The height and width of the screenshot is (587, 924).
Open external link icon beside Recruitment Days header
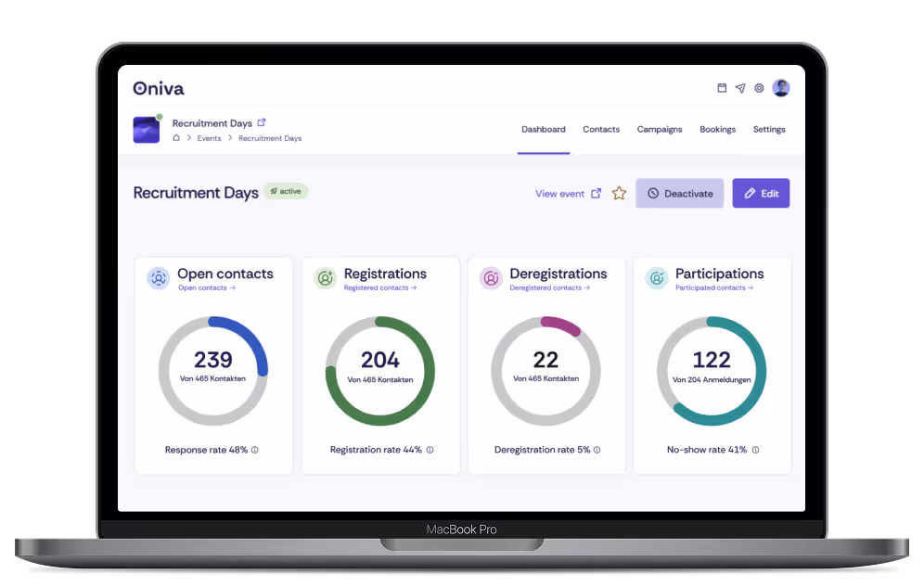(261, 122)
